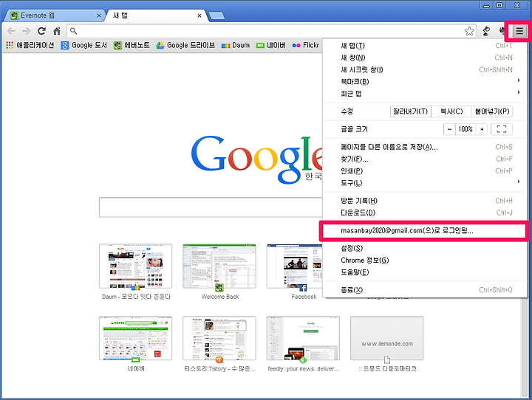Toggle full screen mode icon

click(502, 129)
